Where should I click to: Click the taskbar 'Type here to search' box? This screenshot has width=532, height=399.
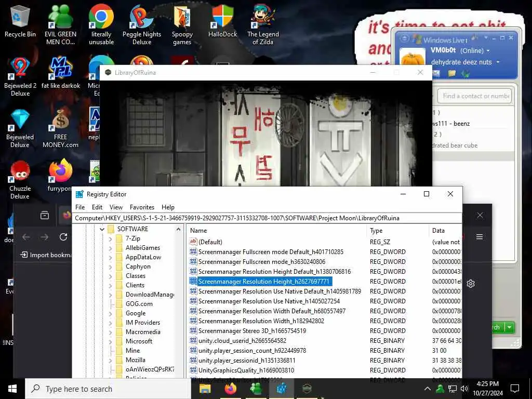[108, 389]
